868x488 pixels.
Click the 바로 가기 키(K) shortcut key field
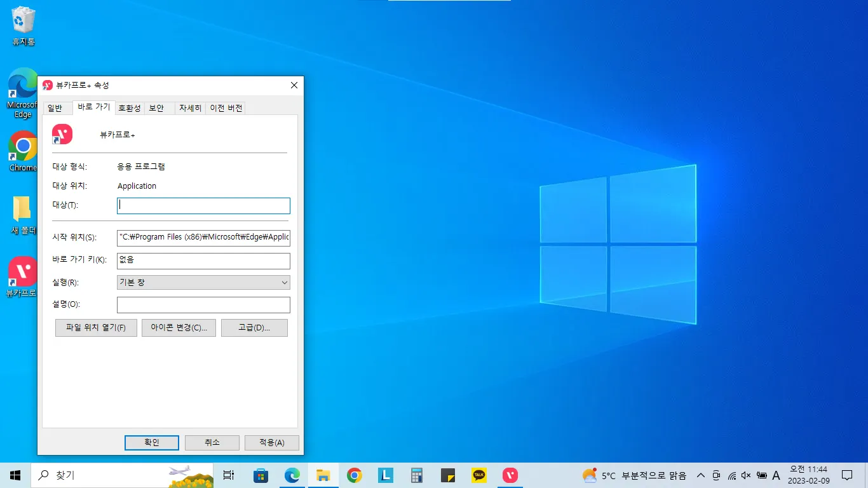204,261
